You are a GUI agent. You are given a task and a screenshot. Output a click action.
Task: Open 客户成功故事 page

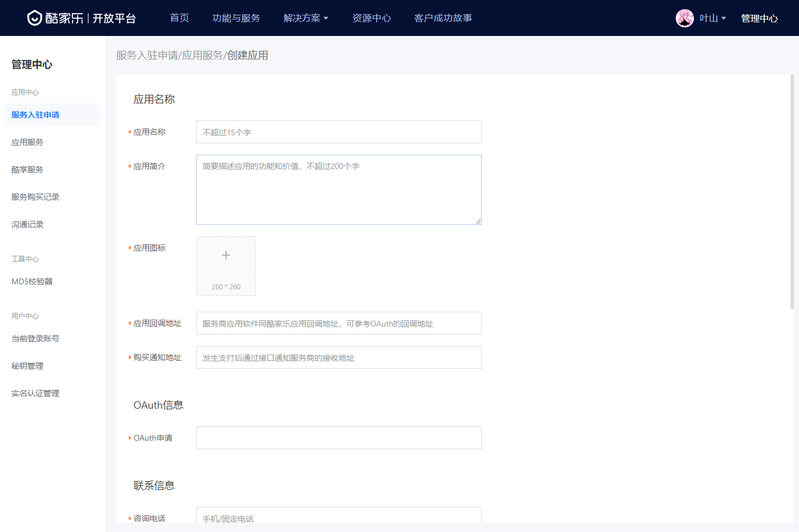(443, 18)
